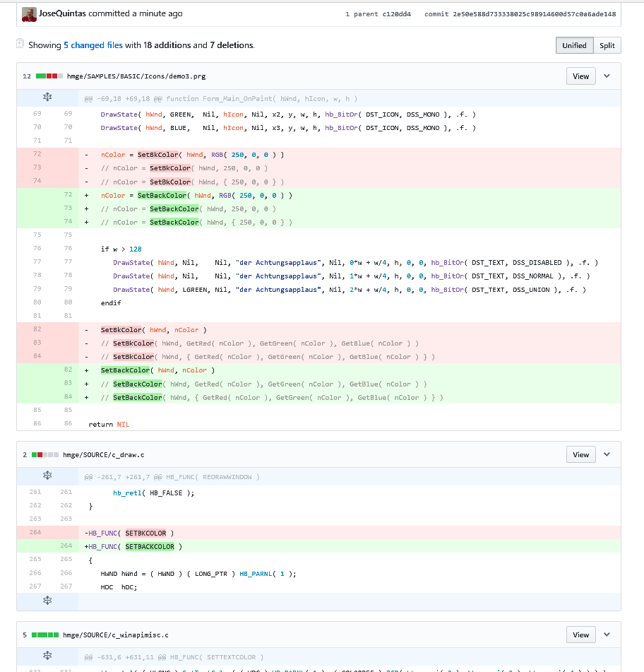
Task: View the demo3.prg file
Action: tap(580, 76)
